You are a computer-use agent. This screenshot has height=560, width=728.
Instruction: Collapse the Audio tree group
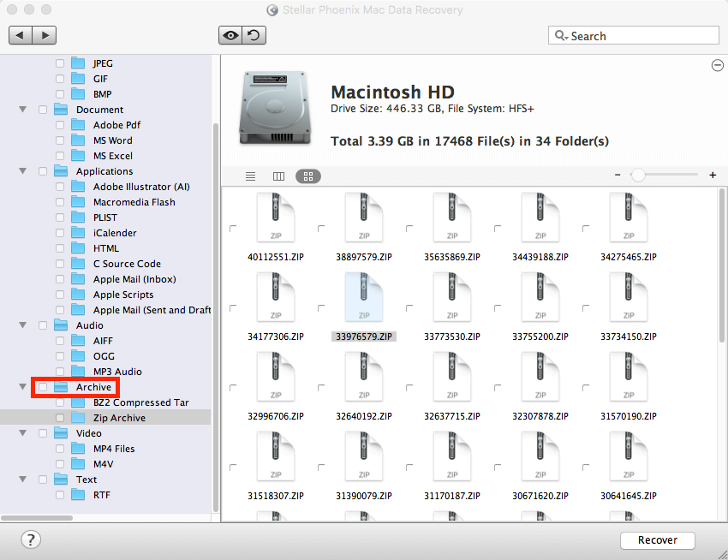23,325
